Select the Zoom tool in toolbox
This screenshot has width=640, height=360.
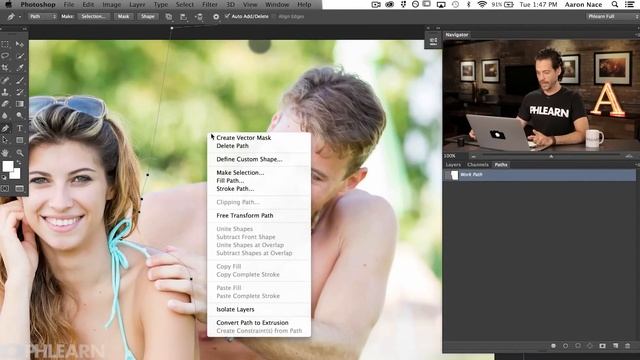pos(19,153)
